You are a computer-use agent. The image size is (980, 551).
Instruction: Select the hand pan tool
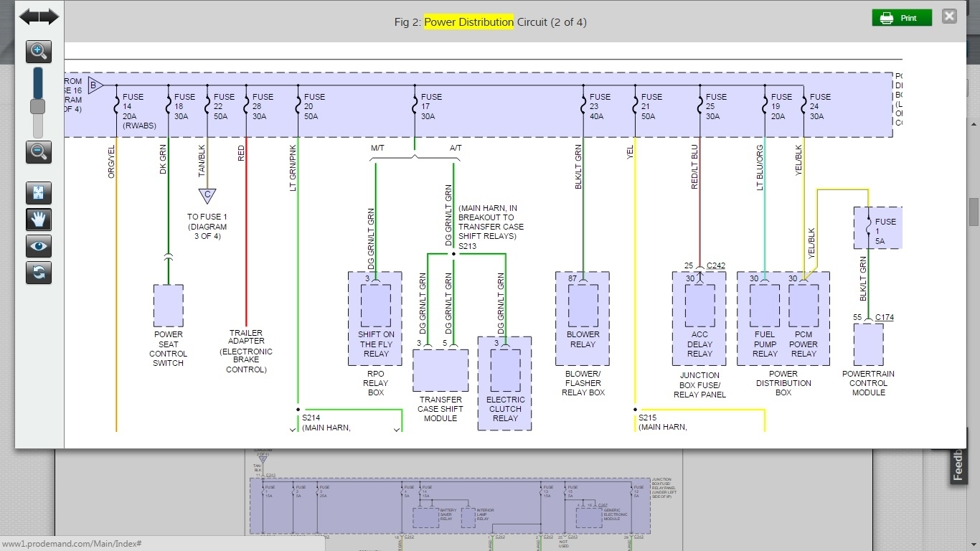(39, 220)
